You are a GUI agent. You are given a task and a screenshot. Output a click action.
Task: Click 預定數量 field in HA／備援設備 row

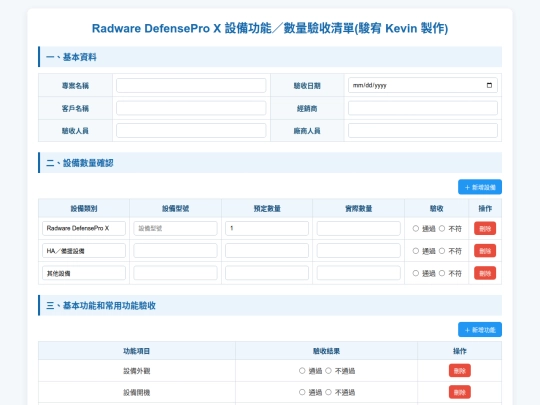(267, 251)
